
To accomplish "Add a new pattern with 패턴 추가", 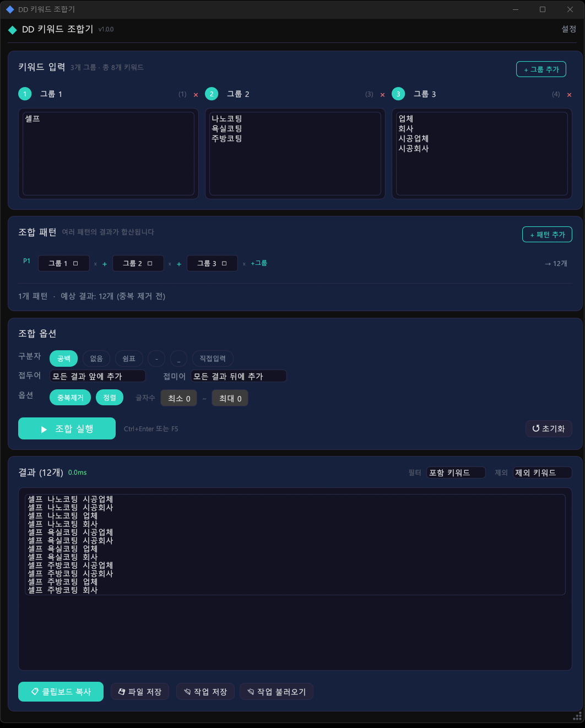I will (546, 235).
